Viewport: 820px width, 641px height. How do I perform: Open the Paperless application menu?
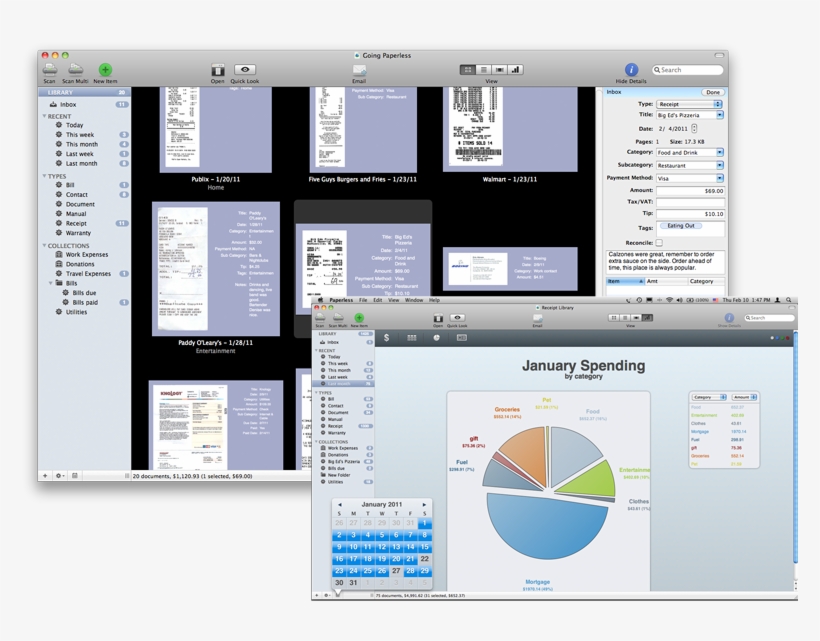pos(341,300)
